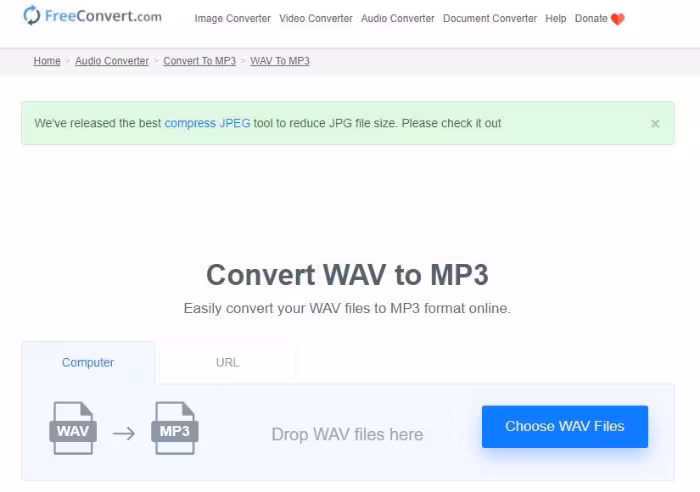Open the Document Converter menu
The width and height of the screenshot is (700, 492).
pyautogui.click(x=490, y=18)
